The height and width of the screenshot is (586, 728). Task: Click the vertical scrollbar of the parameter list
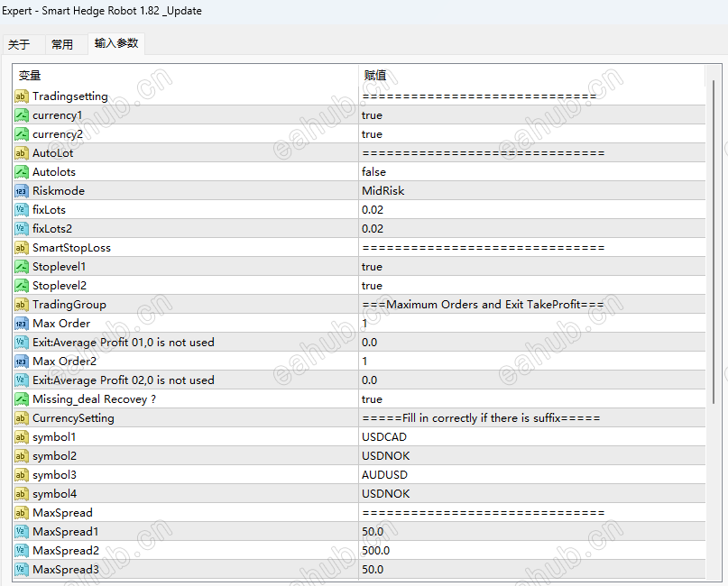(x=714, y=243)
